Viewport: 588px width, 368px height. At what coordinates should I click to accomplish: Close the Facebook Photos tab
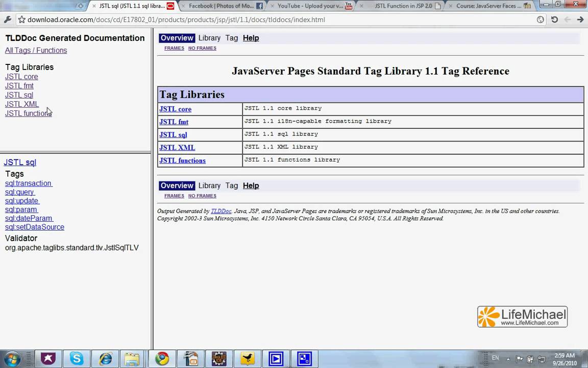(x=183, y=6)
